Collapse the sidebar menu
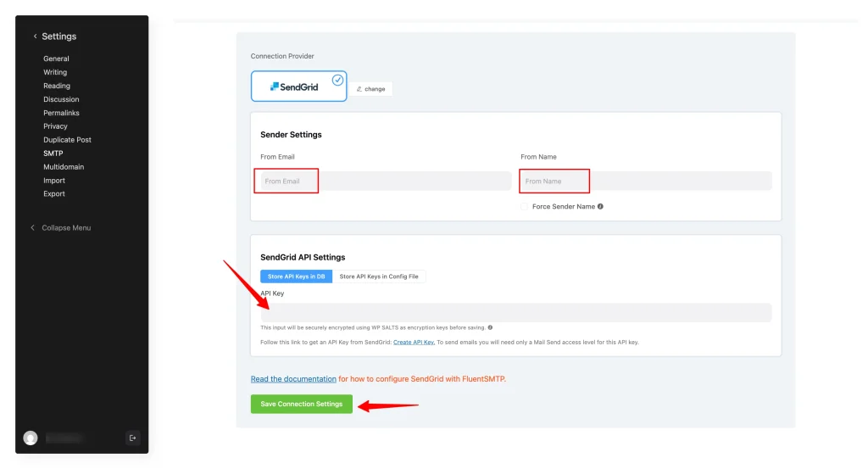The image size is (868, 469). point(65,228)
